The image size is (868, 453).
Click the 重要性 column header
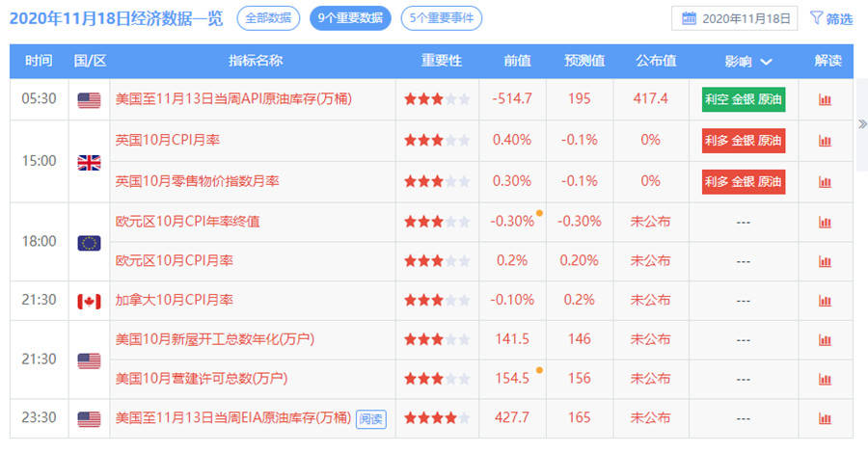tap(441, 61)
